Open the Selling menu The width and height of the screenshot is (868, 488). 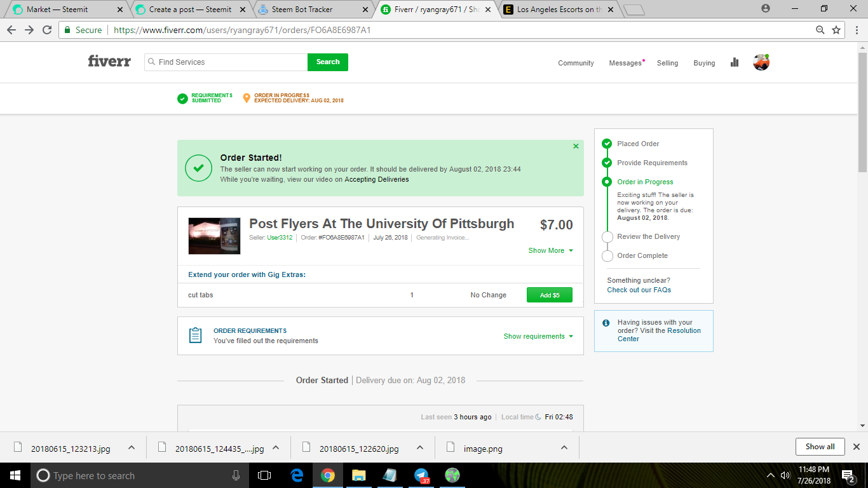(667, 63)
